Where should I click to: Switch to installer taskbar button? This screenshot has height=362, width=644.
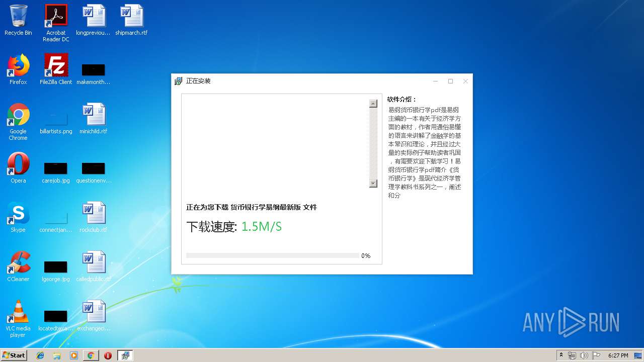click(x=125, y=355)
